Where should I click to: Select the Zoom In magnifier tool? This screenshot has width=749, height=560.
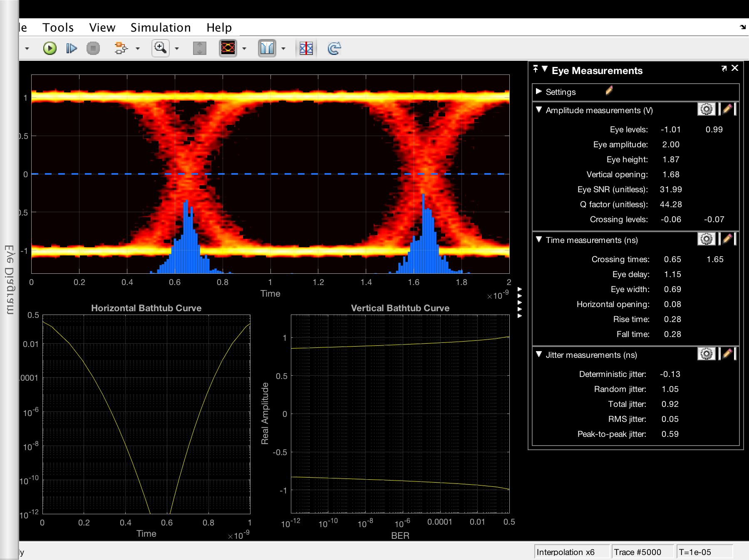coord(160,48)
